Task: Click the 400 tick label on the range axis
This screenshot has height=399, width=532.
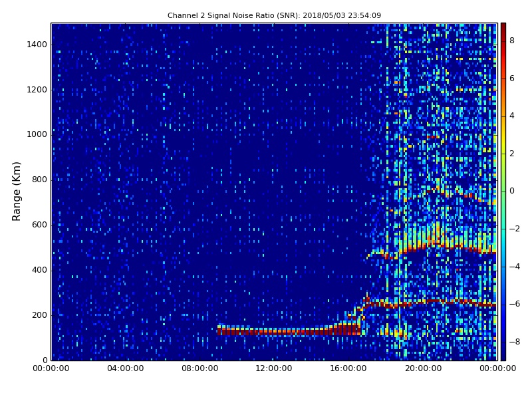Action: [x=39, y=270]
